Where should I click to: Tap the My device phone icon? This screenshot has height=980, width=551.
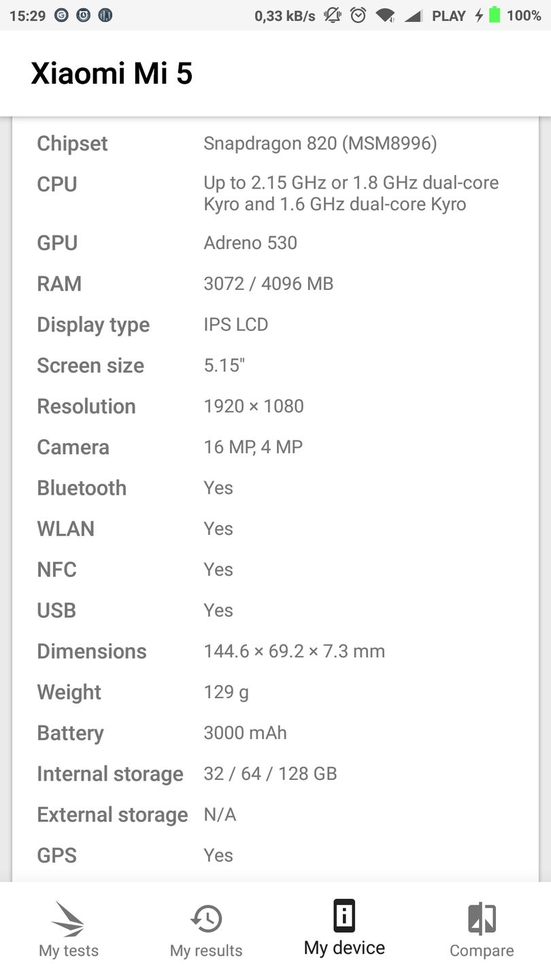coord(344,916)
